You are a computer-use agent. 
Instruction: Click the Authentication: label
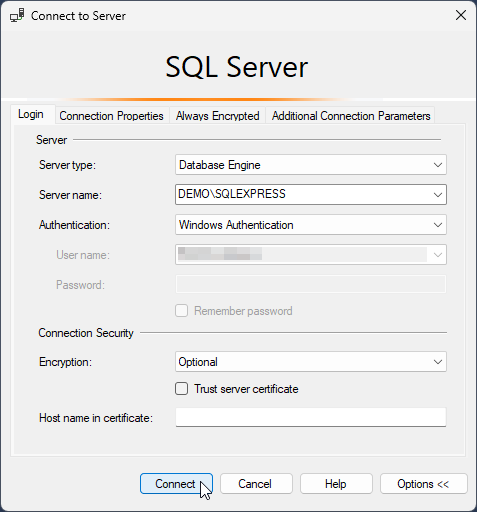coord(74,225)
